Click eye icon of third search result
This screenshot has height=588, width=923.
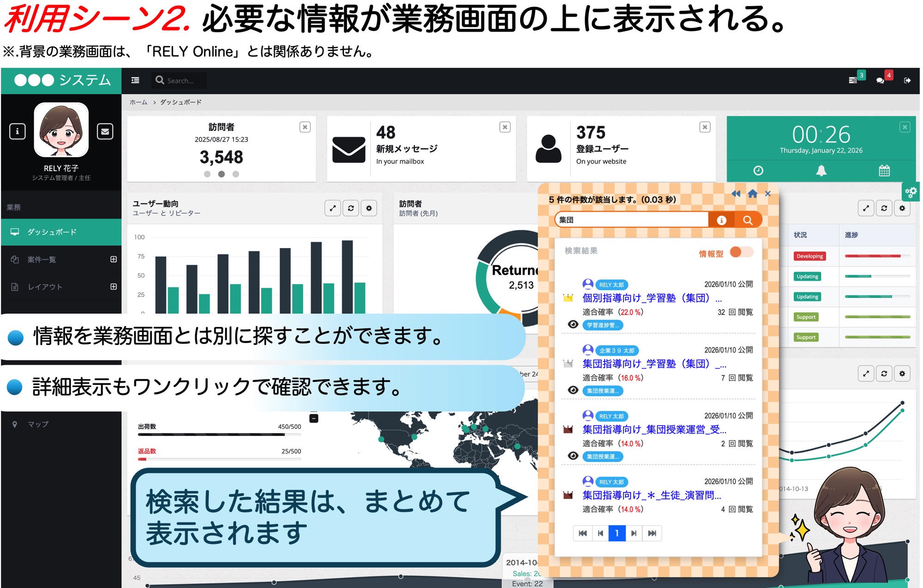tap(573, 456)
